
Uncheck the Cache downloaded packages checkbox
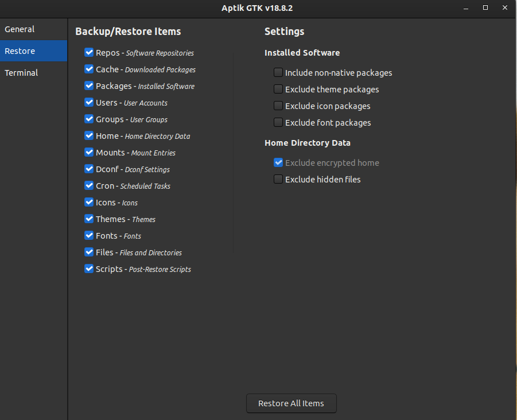(89, 69)
